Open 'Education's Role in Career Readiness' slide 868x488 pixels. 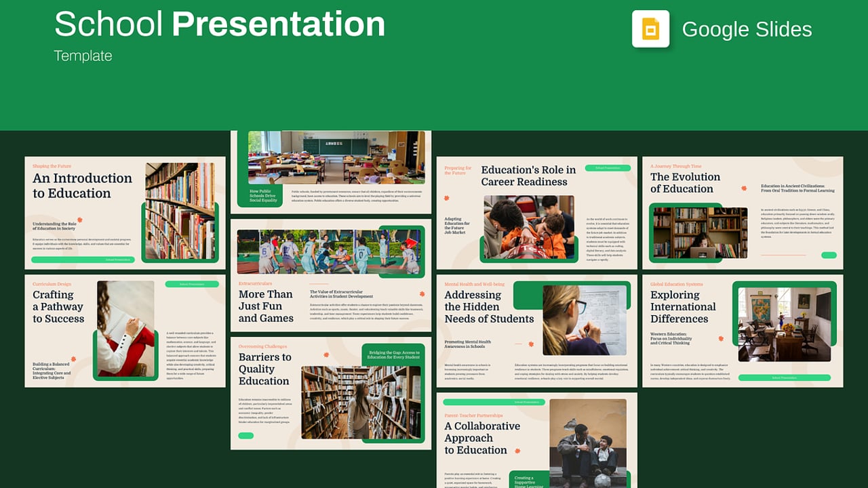pos(537,213)
